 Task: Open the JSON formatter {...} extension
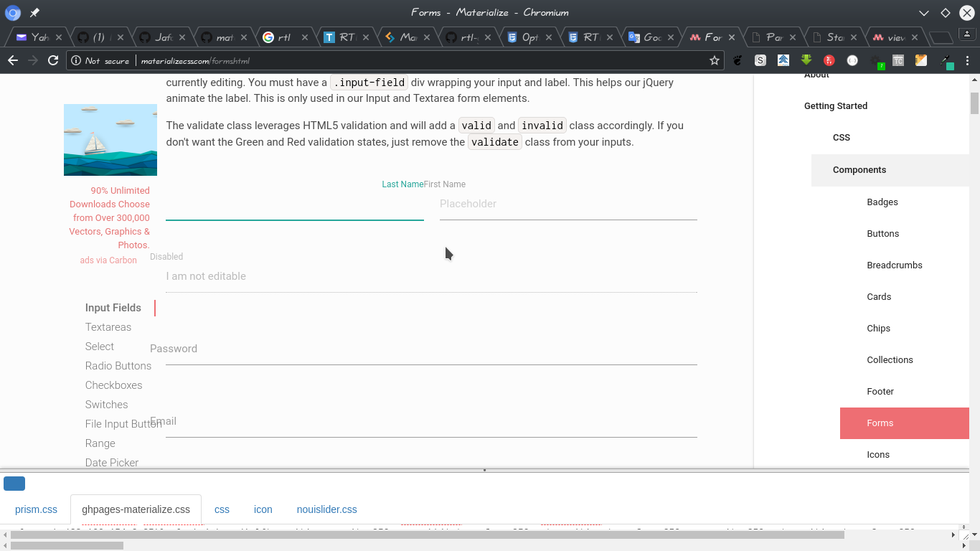(x=852, y=60)
